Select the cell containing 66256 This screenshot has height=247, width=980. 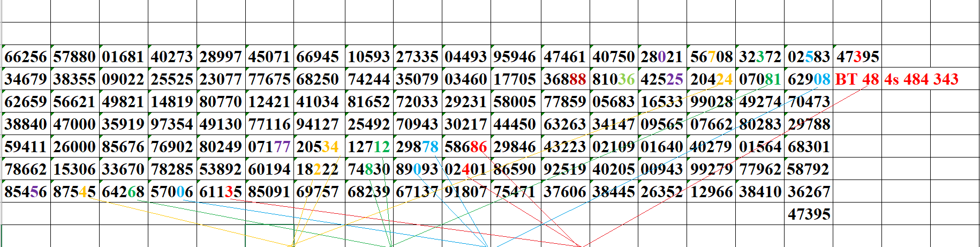[x=26, y=57]
